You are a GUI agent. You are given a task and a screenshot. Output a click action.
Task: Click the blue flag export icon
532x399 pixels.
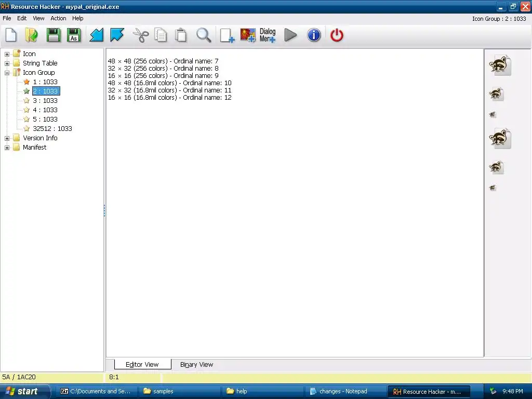(x=117, y=35)
